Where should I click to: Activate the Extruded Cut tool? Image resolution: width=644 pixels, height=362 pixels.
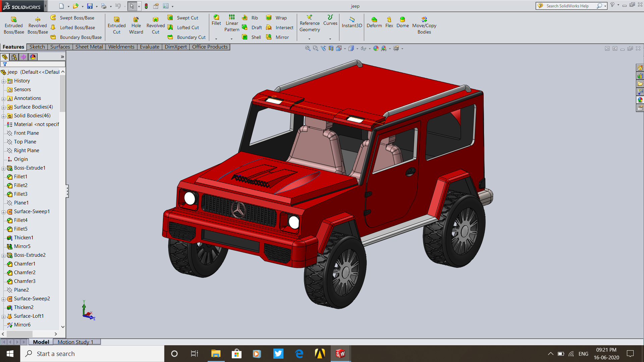coord(116,25)
